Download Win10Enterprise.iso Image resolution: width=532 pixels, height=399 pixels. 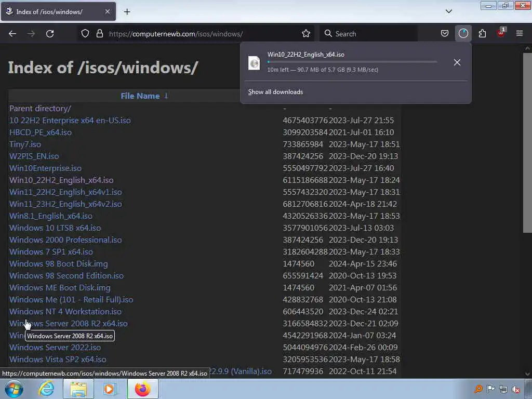pos(45,168)
